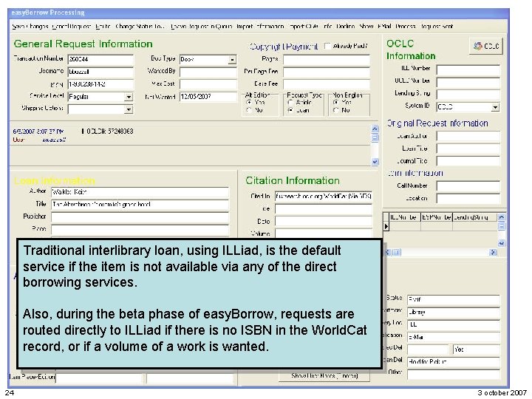Screen dimensions: 532x399
Task: Click notes panel scroll down arrow
Action: click(x=375, y=162)
